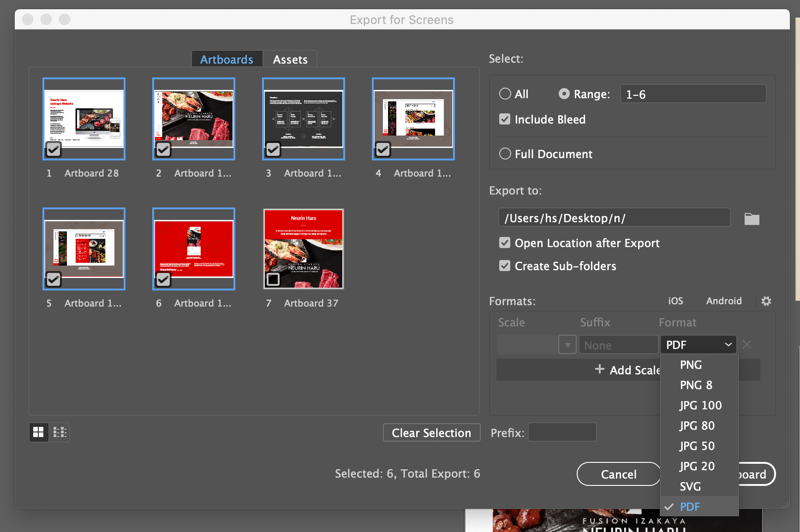The image size is (800, 532).
Task: Switch to large thumbnail view
Action: click(x=39, y=432)
